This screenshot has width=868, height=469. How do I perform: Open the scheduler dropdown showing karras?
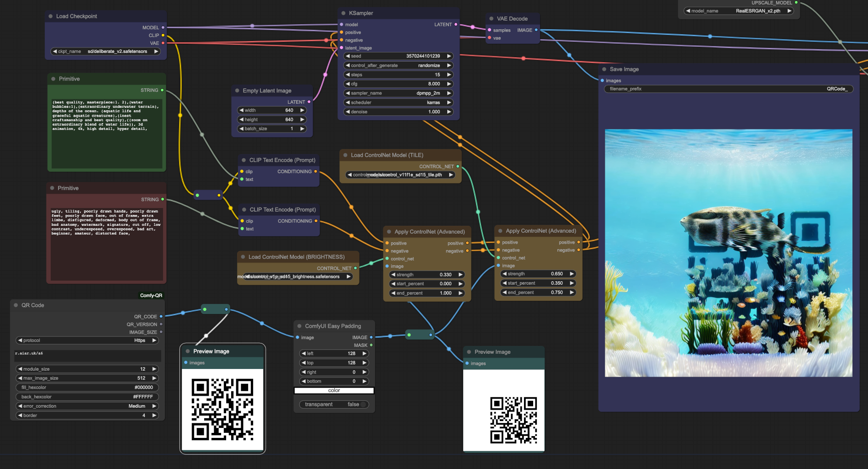(398, 102)
